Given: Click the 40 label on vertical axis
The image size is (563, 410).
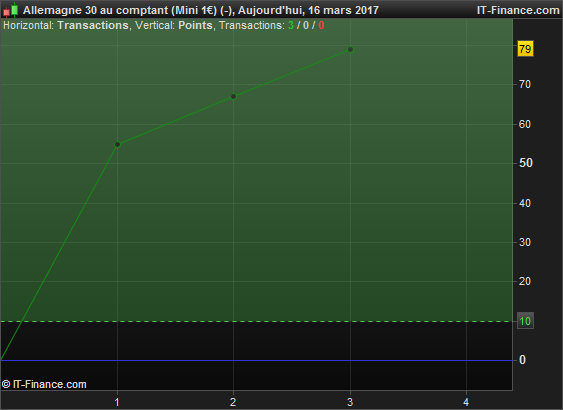Looking at the screenshot, I should (525, 203).
